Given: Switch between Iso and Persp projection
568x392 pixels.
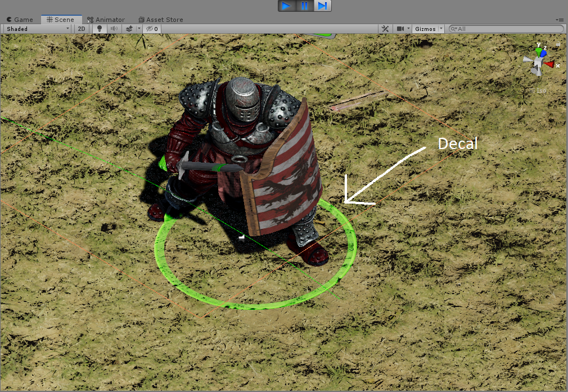Looking at the screenshot, I should [538, 90].
